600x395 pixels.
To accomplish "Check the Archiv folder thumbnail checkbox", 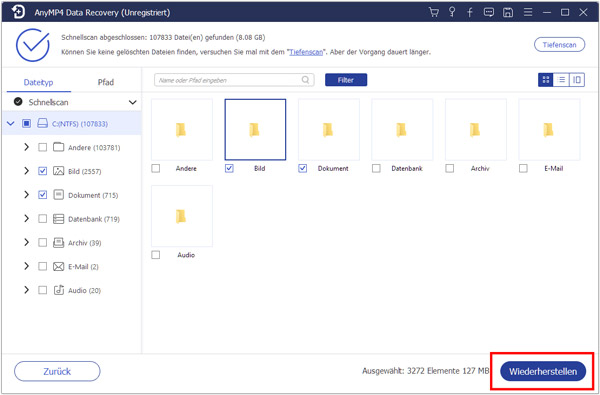I will click(x=450, y=168).
